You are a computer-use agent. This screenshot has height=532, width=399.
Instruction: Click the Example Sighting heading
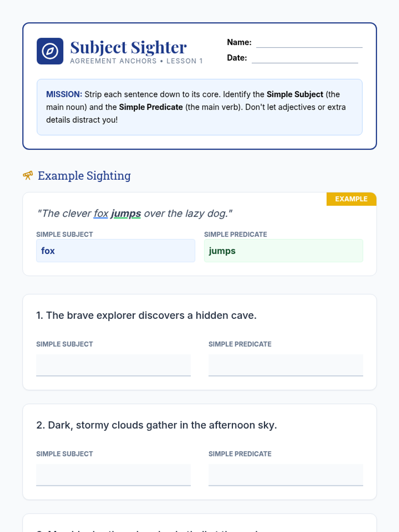84,176
